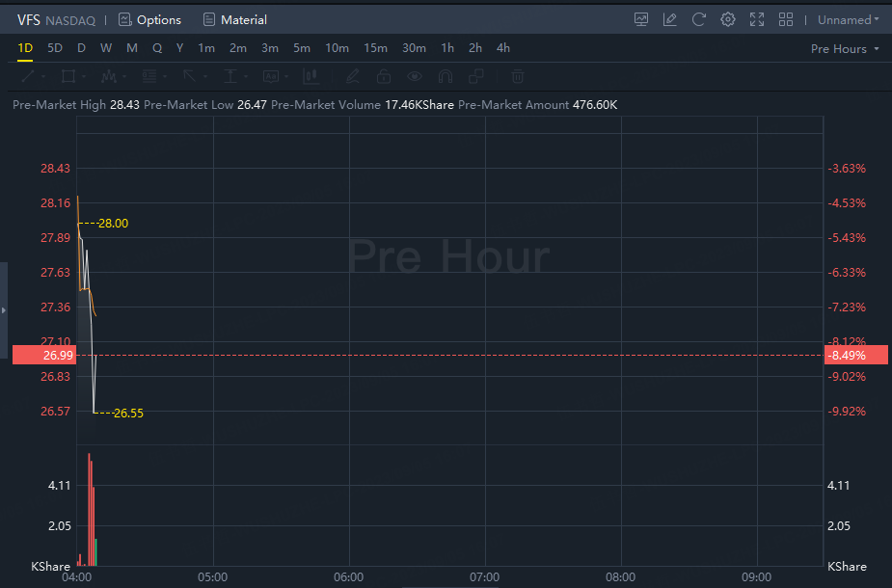Select the Fibonacci lines tool
Image resolution: width=892 pixels, height=588 pixels.
click(149, 76)
